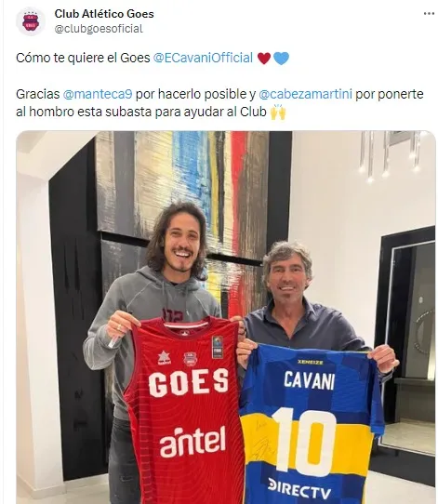
Task: Click the DIRECTV logo on blue jersey
Action: click(299, 489)
